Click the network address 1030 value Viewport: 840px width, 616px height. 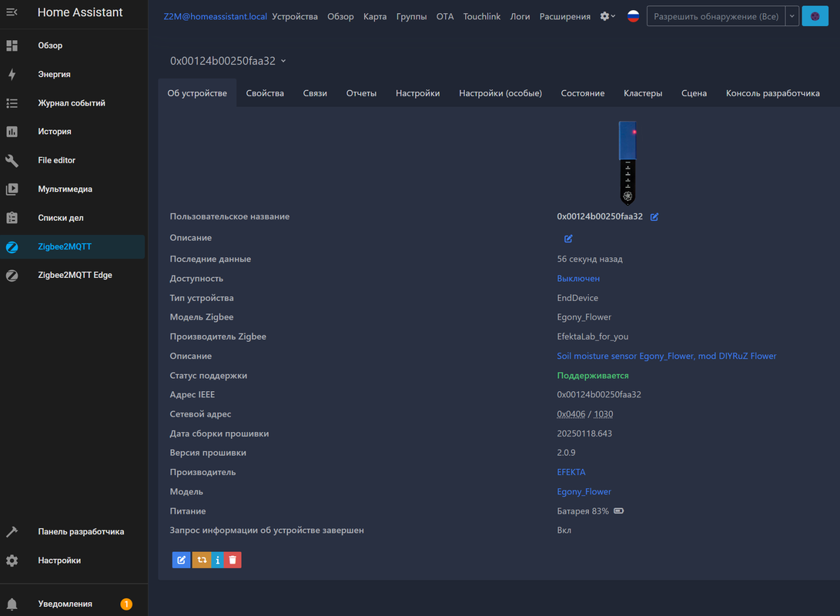603,414
